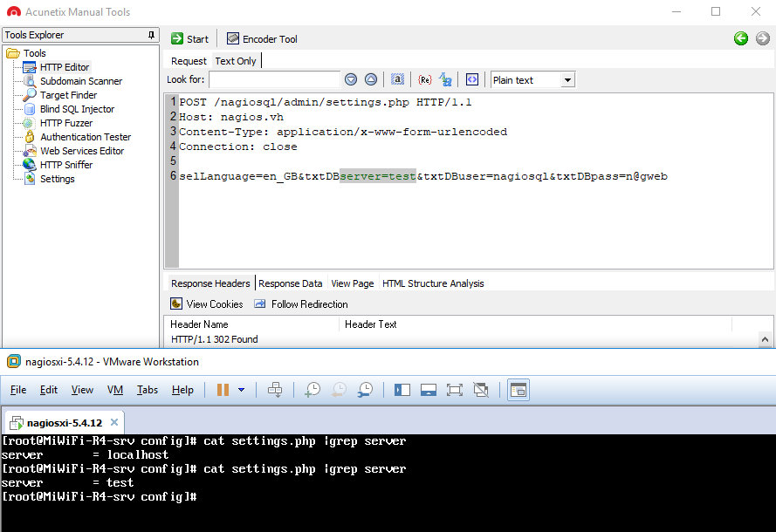Open the Authentication Tester tool

tap(86, 137)
